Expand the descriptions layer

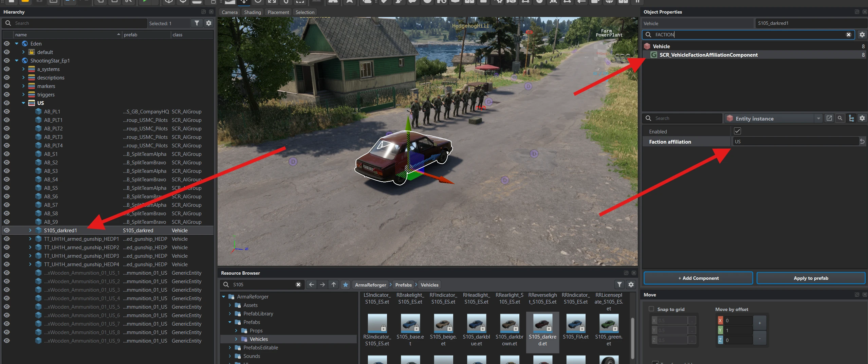[x=23, y=77]
